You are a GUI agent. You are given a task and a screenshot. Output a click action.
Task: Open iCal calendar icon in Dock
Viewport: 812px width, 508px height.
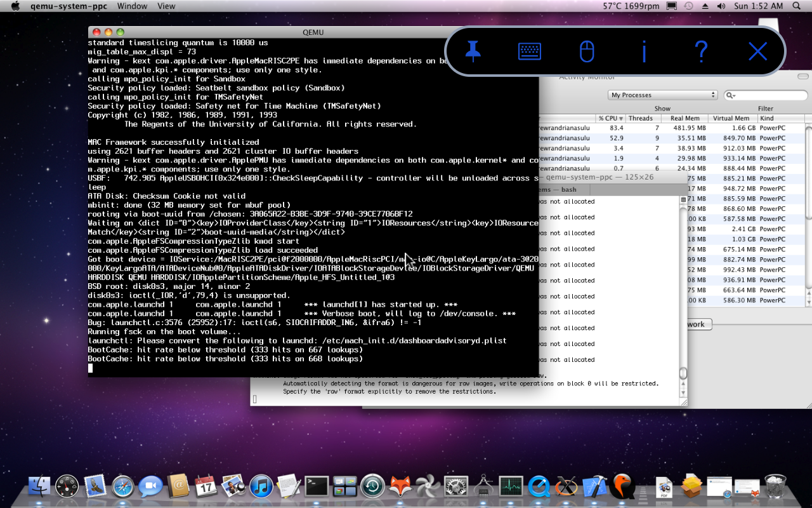pyautogui.click(x=206, y=486)
